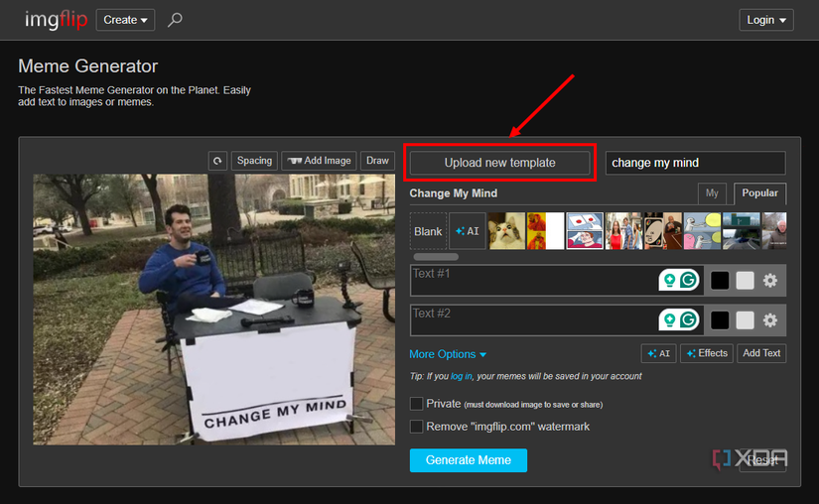This screenshot has width=819, height=504.
Task: Open settings gear for Text #1
Action: 770,281
